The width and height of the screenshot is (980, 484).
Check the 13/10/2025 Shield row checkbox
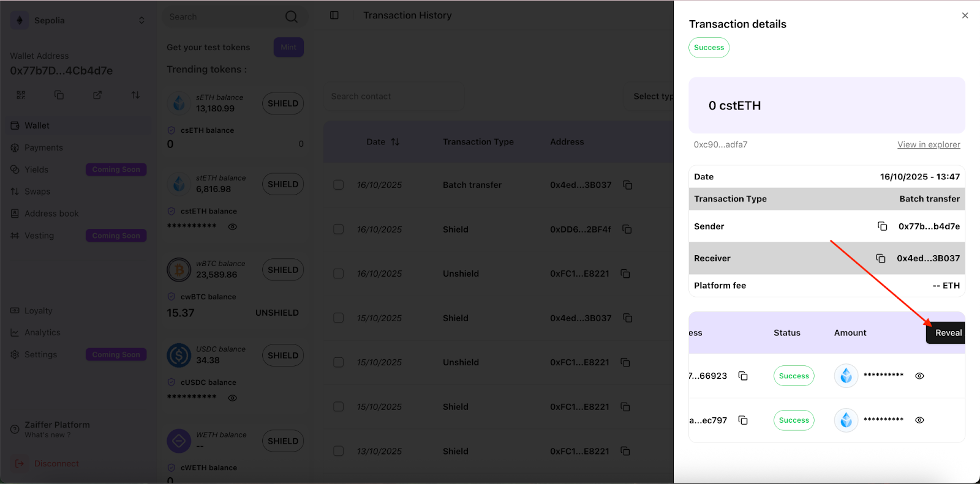click(x=338, y=451)
